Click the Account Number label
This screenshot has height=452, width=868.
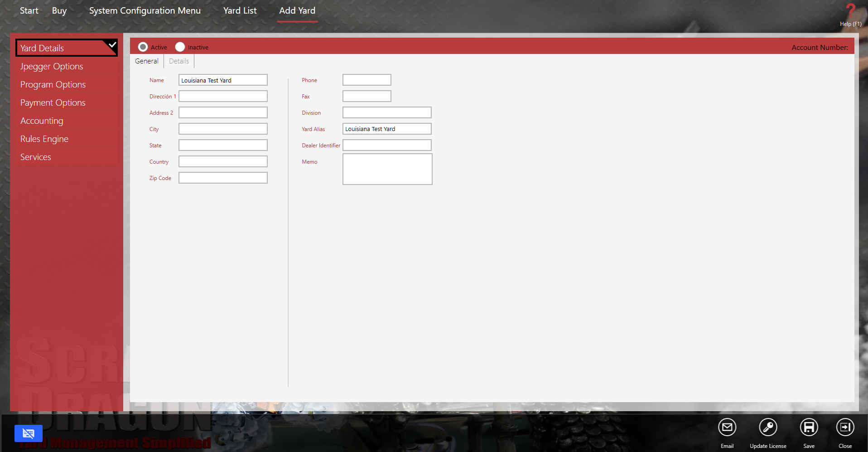[x=820, y=47]
